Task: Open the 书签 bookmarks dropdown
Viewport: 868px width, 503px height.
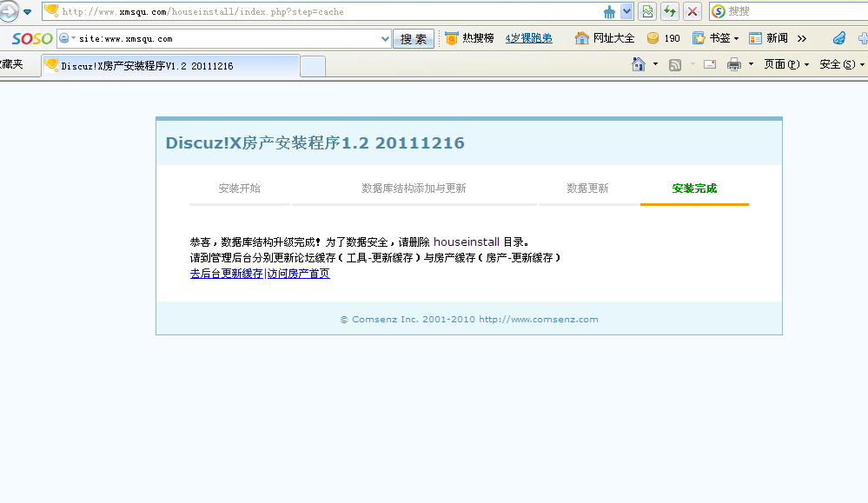Action: (715, 38)
